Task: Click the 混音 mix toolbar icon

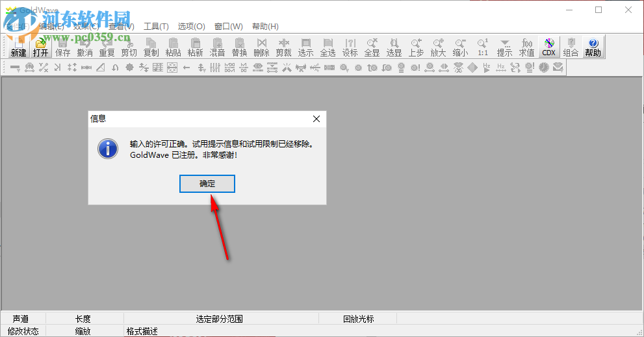Action: click(217, 47)
